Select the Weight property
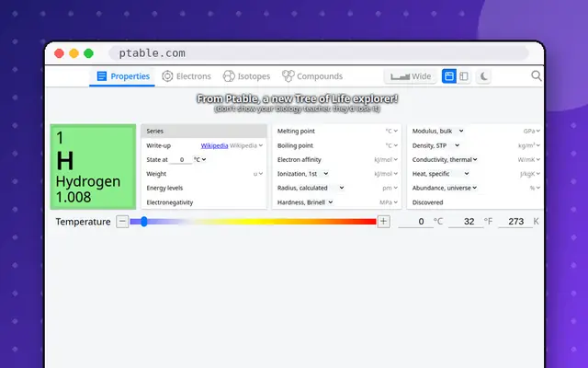 (156, 174)
